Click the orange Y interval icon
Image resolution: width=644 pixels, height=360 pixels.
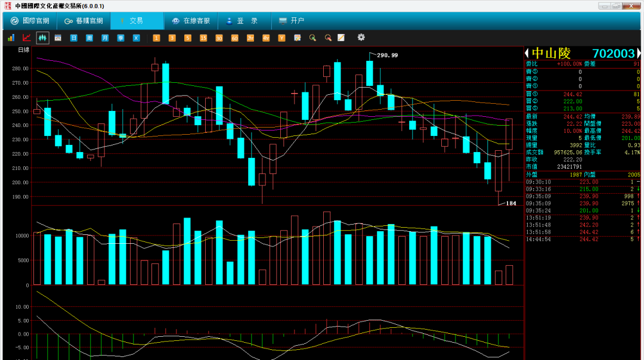coord(281,38)
